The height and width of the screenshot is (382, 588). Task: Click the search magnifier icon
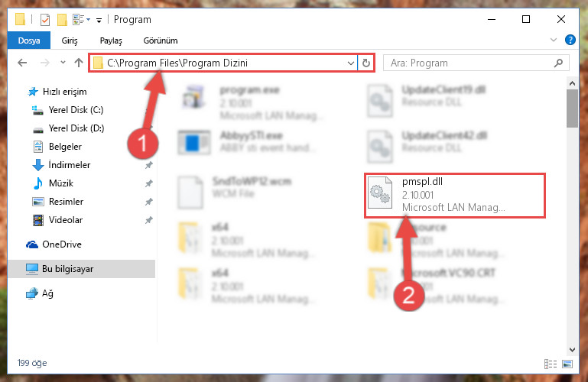(558, 63)
